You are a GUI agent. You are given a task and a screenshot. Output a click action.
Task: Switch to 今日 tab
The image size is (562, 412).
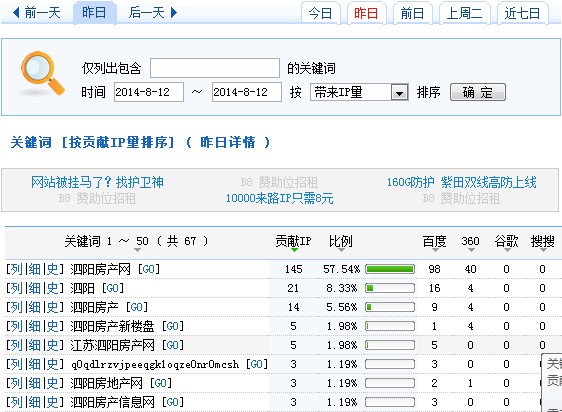pyautogui.click(x=320, y=14)
